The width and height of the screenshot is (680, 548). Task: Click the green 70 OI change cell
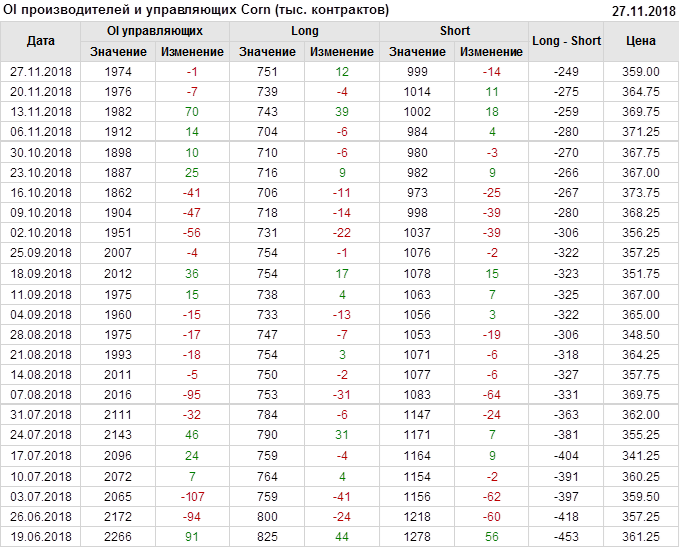pyautogui.click(x=192, y=112)
